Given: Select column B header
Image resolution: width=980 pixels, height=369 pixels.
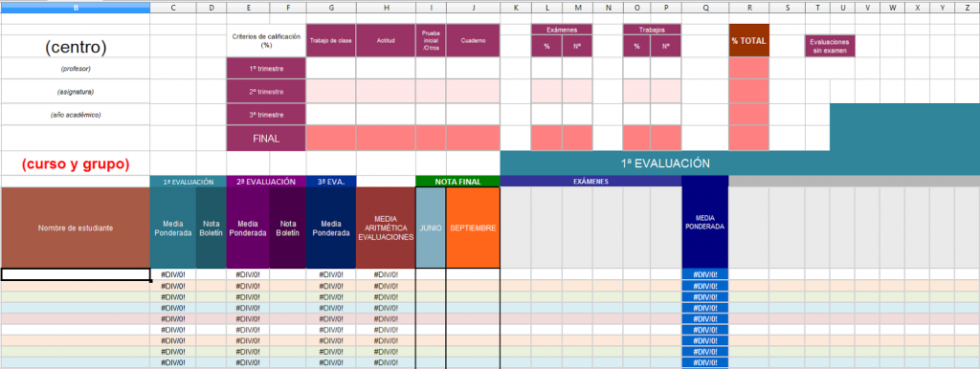Looking at the screenshot, I should pyautogui.click(x=76, y=8).
